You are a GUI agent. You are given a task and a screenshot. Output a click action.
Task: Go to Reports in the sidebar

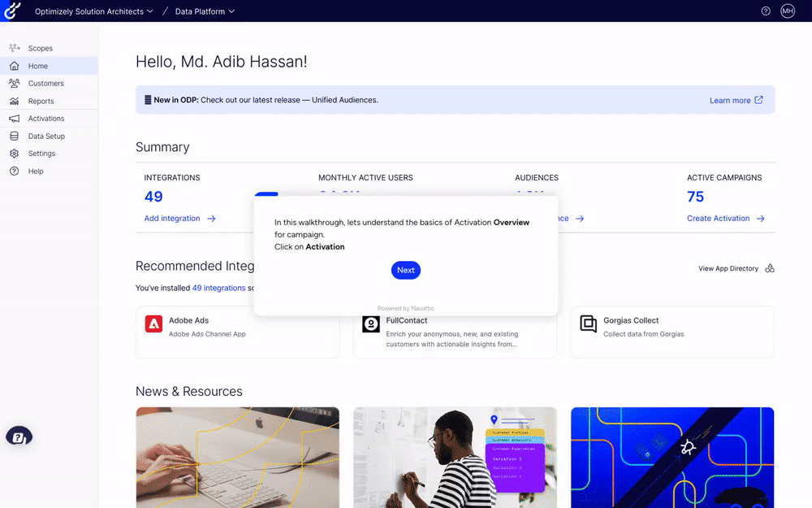41,102
